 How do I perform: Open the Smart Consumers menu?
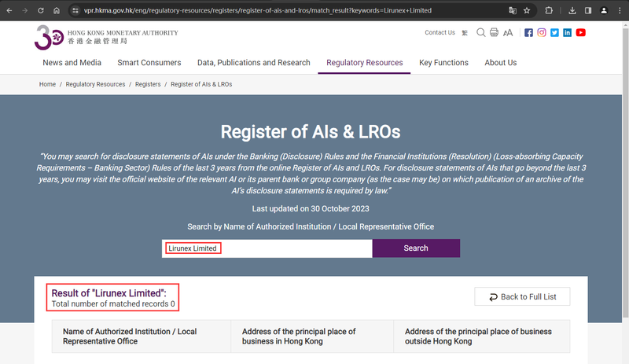pyautogui.click(x=149, y=63)
